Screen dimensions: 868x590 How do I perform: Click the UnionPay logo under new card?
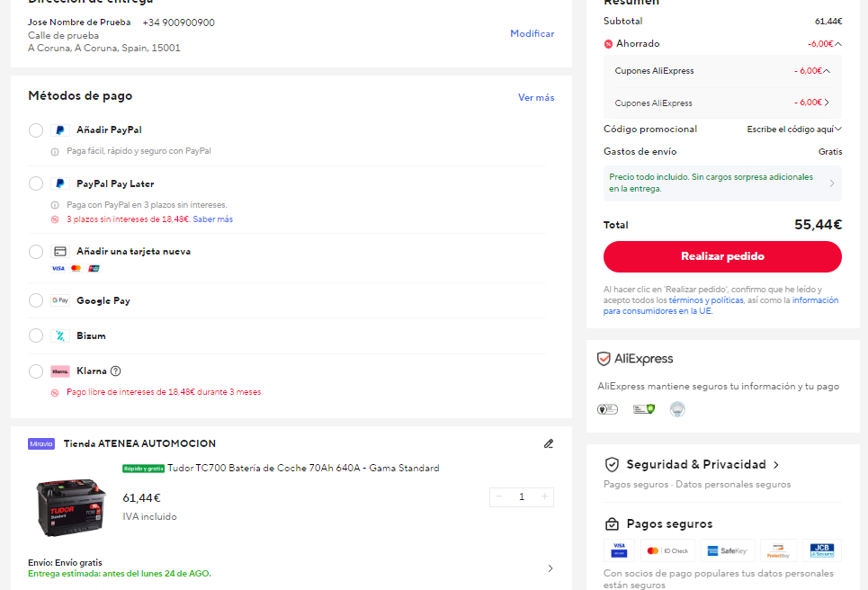tap(94, 268)
